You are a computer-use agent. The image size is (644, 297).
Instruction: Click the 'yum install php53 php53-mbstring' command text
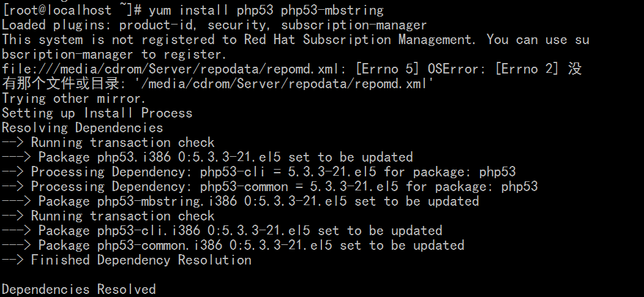tap(266, 10)
